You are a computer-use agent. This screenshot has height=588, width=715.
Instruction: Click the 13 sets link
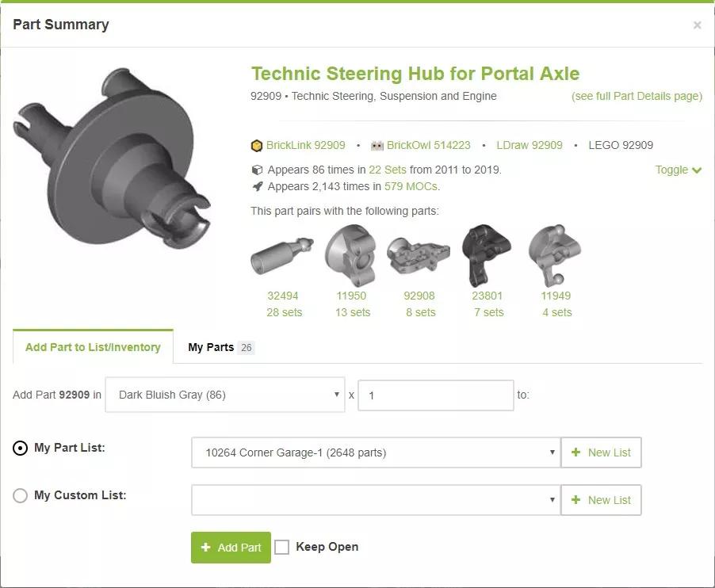point(353,313)
